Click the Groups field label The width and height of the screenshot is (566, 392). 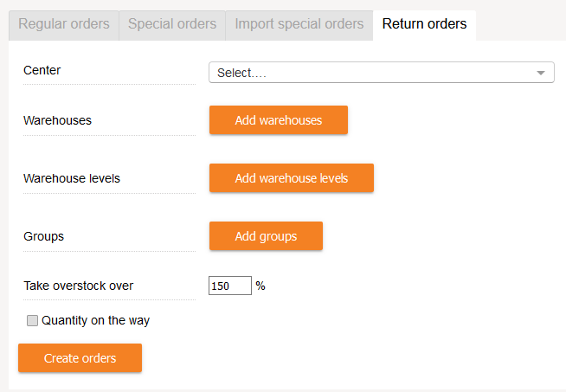pos(44,236)
